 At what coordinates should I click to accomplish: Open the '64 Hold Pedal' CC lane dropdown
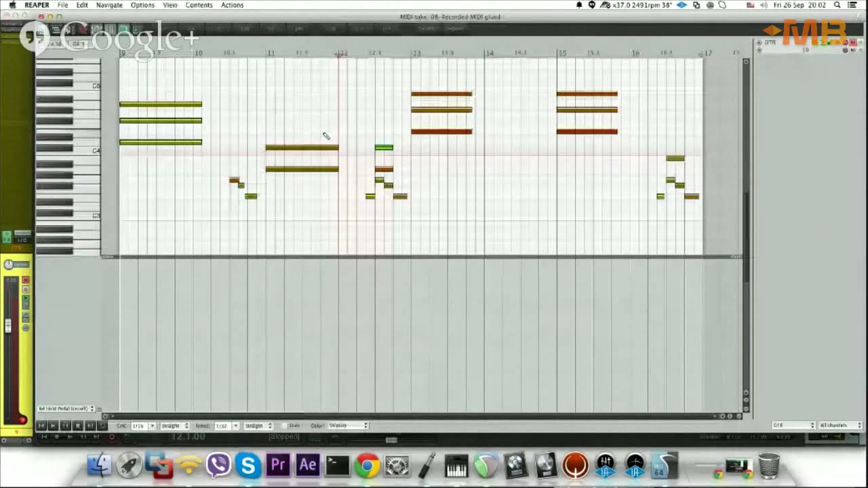(x=65, y=409)
